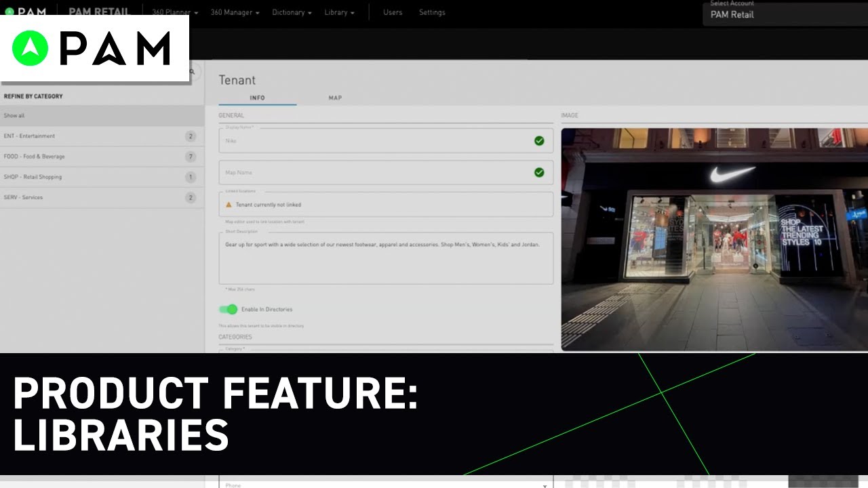Open the 360 Manager menu

click(235, 12)
